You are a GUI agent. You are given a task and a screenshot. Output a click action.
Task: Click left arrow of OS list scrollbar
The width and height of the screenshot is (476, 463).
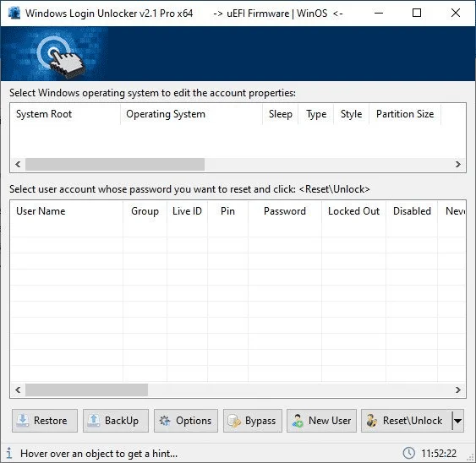18,165
